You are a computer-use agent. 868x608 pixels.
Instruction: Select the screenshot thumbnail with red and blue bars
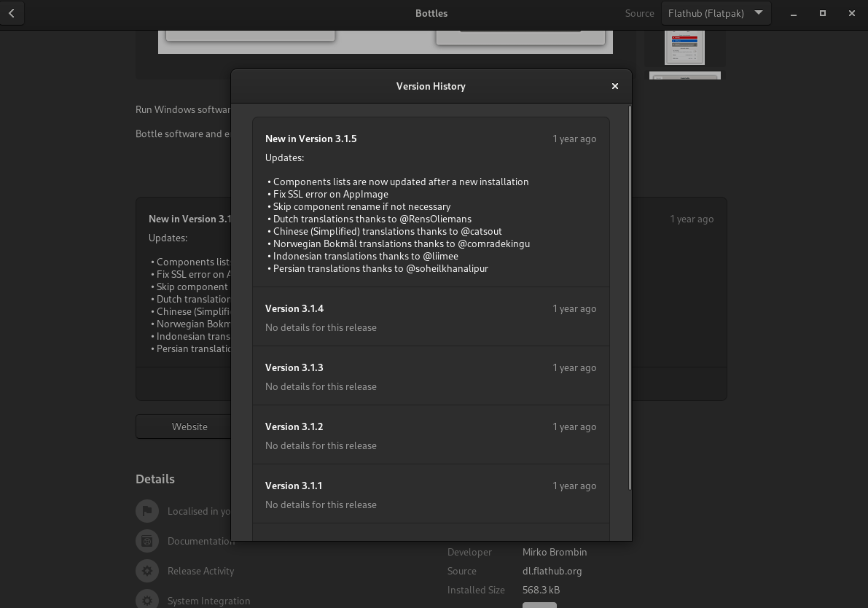(x=685, y=47)
